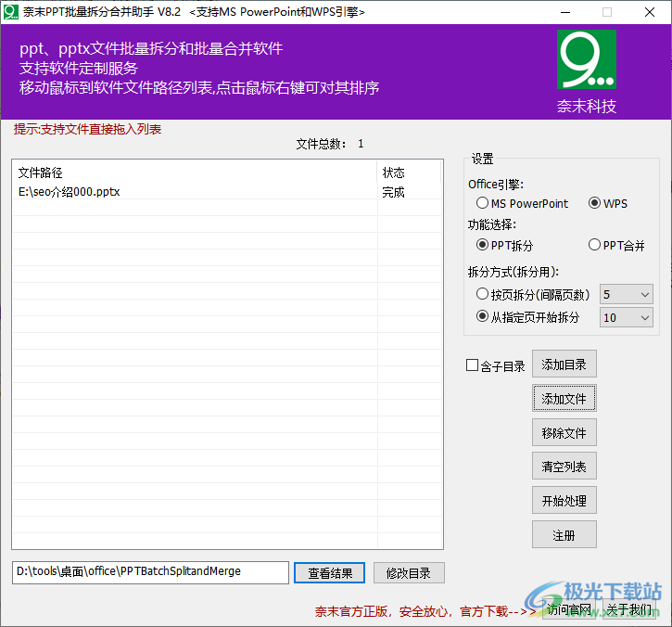Open the start page dropdown showing 10
Image resolution: width=672 pixels, height=627 pixels.
(627, 317)
